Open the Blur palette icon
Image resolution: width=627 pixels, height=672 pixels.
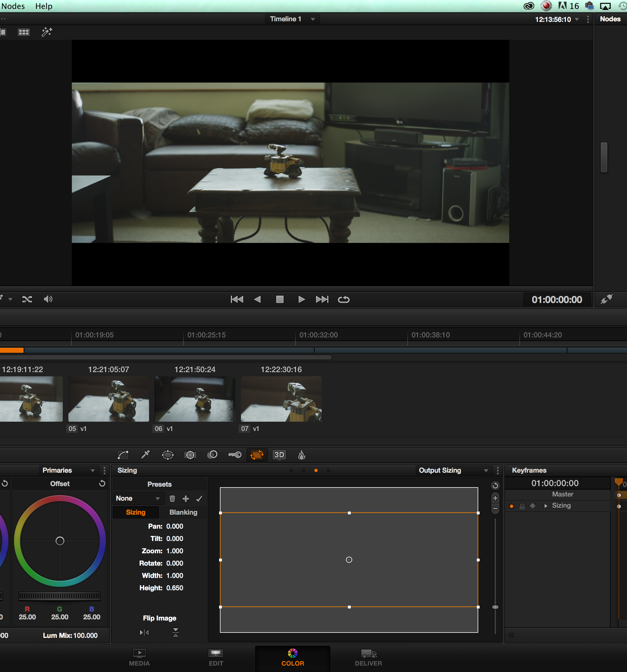pos(212,455)
